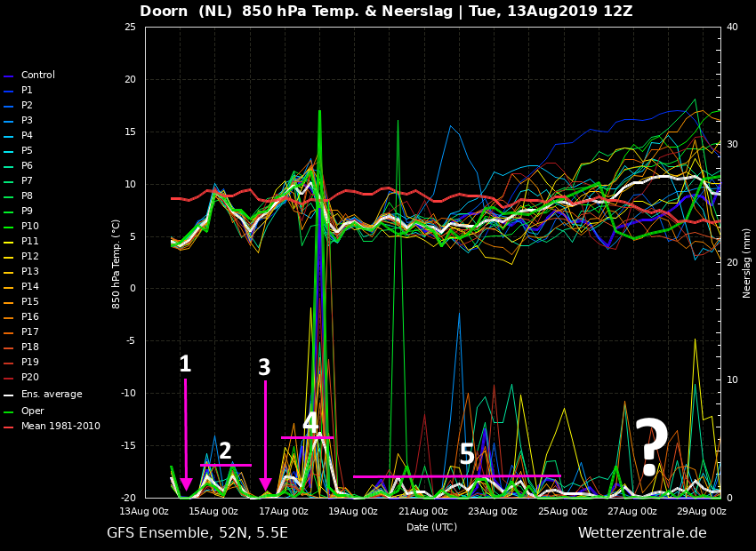The width and height of the screenshot is (756, 551).
Task: Click the 'Date (UTC)' axis title
Action: pyautogui.click(x=431, y=527)
